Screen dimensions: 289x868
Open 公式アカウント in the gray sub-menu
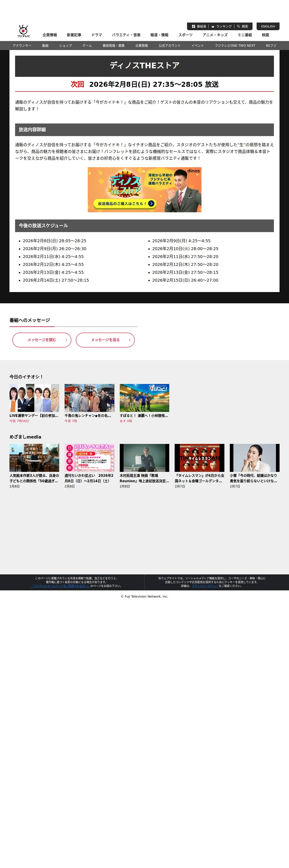point(169,46)
